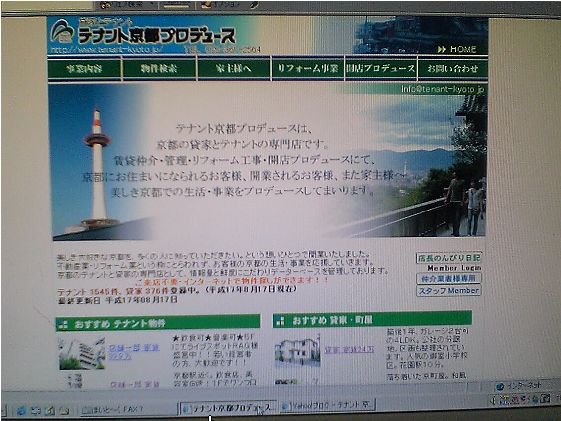
Task: Open the おすすめ テナント物件 building thumbnail
Action: point(82,353)
